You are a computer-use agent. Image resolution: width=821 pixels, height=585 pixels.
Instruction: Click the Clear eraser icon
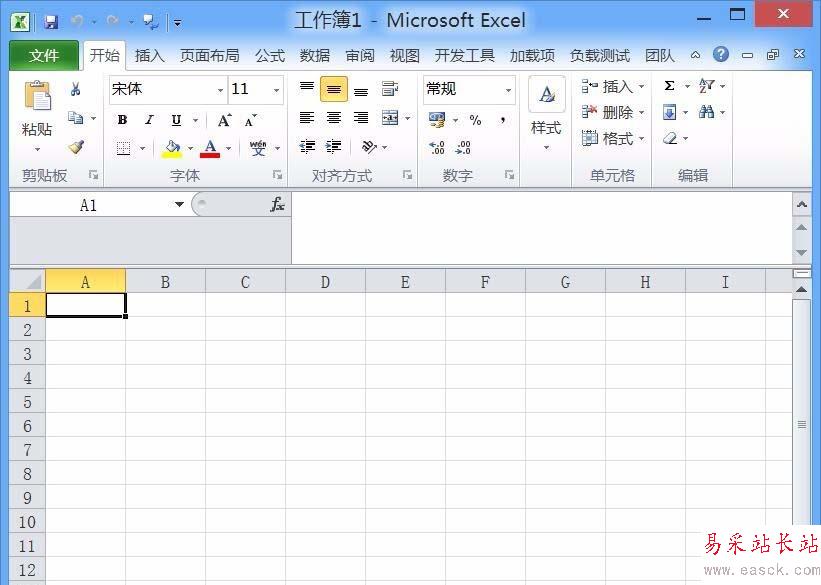(670, 138)
